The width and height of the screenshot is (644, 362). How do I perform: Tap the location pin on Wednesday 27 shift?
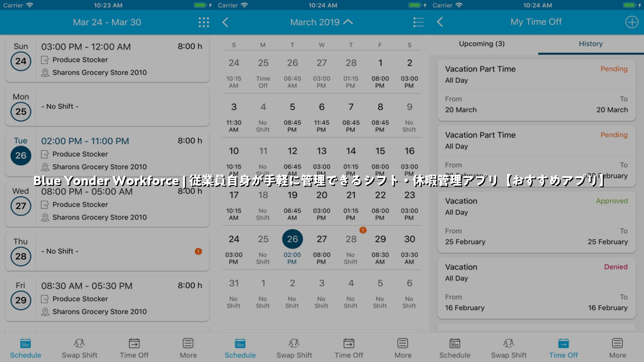[x=45, y=218]
